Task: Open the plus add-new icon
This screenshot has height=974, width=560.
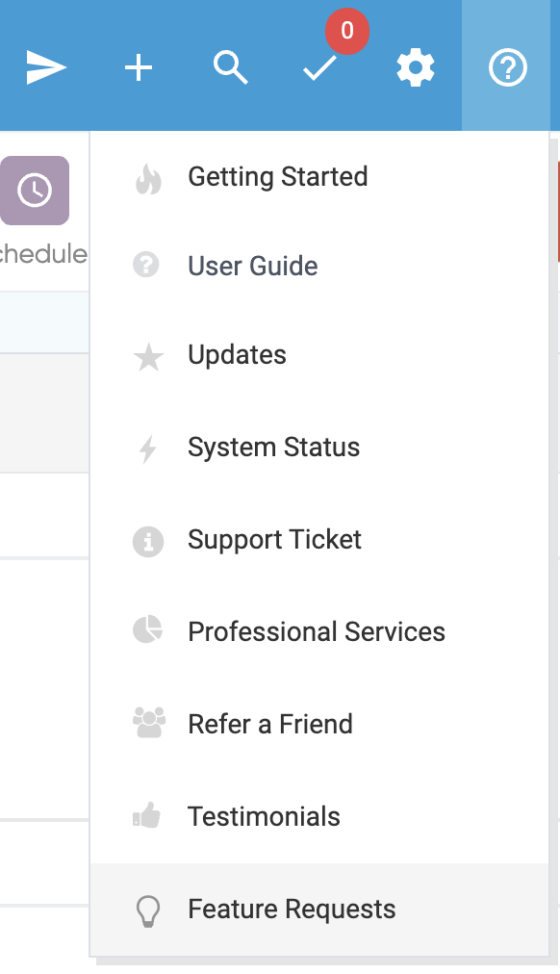Action: 139,67
